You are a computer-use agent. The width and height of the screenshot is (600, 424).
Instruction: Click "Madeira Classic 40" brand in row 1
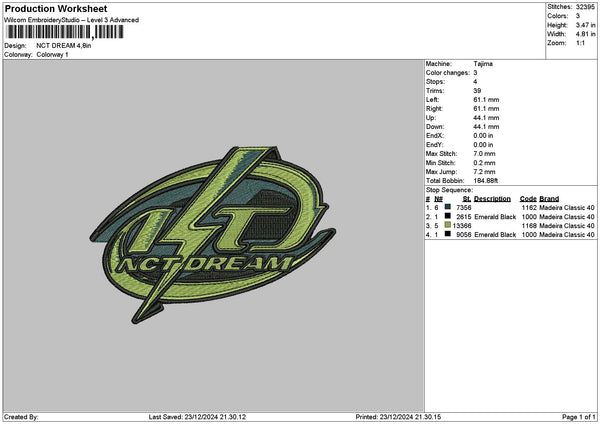567,208
